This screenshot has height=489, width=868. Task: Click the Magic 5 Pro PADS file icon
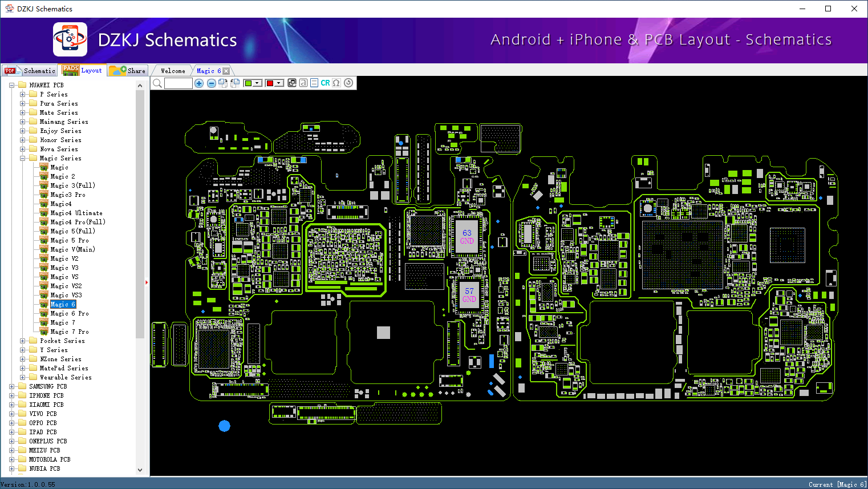(x=44, y=240)
